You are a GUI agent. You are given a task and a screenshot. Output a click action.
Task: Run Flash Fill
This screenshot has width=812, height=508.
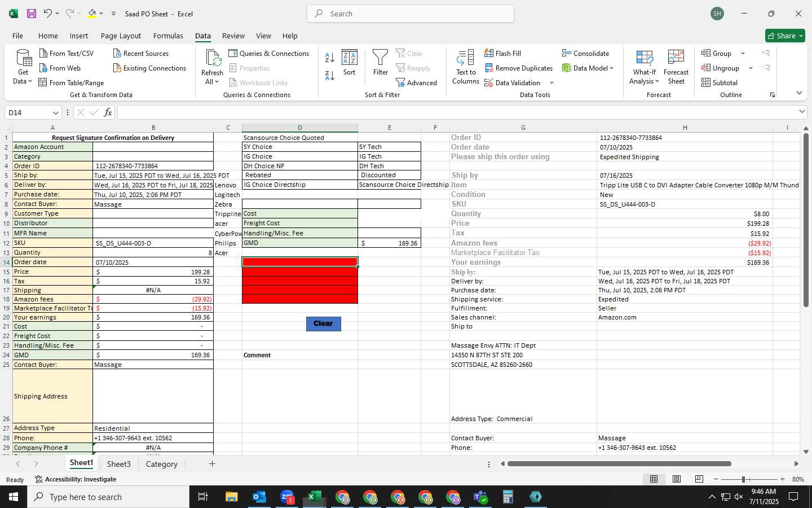pos(503,53)
